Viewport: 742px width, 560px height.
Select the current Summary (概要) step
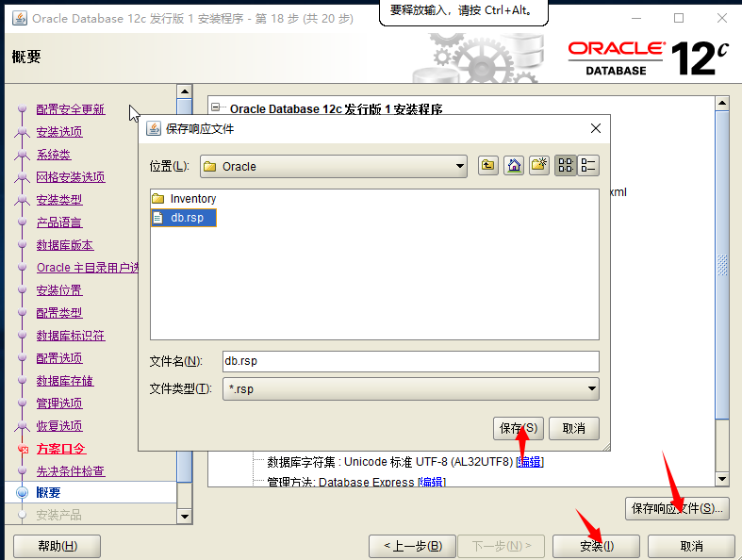click(48, 493)
